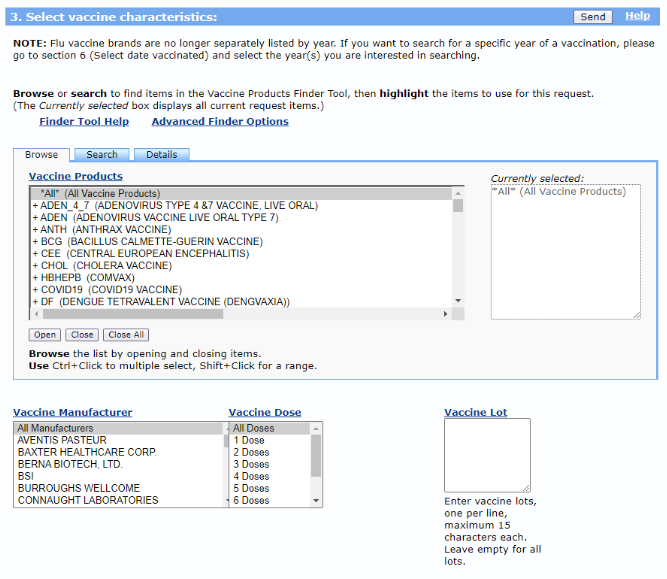
Task: Select CONNAUGHT LABORATORIES manufacturer
Action: 119,500
